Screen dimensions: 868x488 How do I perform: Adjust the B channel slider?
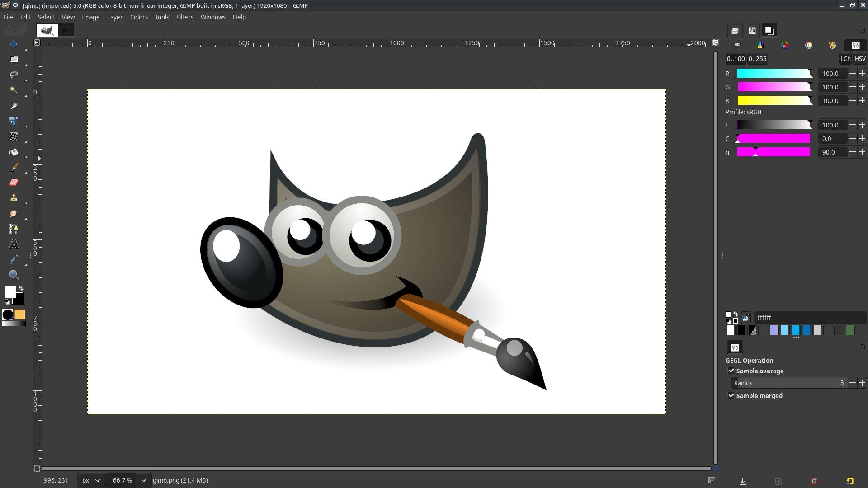pyautogui.click(x=774, y=101)
